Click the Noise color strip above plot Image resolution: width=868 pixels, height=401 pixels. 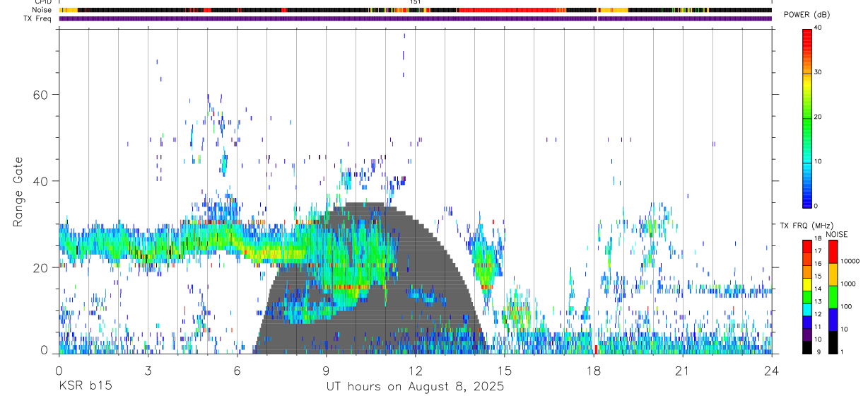tap(416, 10)
